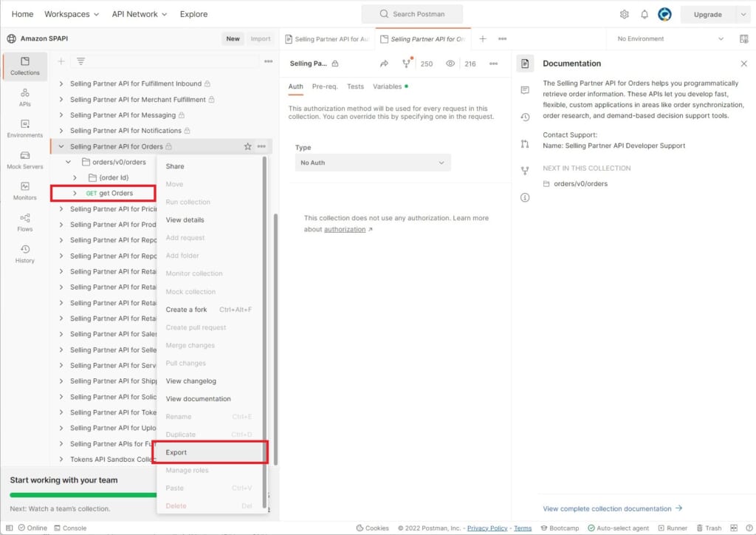Open the Flows sidebar section
The height and width of the screenshot is (535, 756).
(x=25, y=222)
